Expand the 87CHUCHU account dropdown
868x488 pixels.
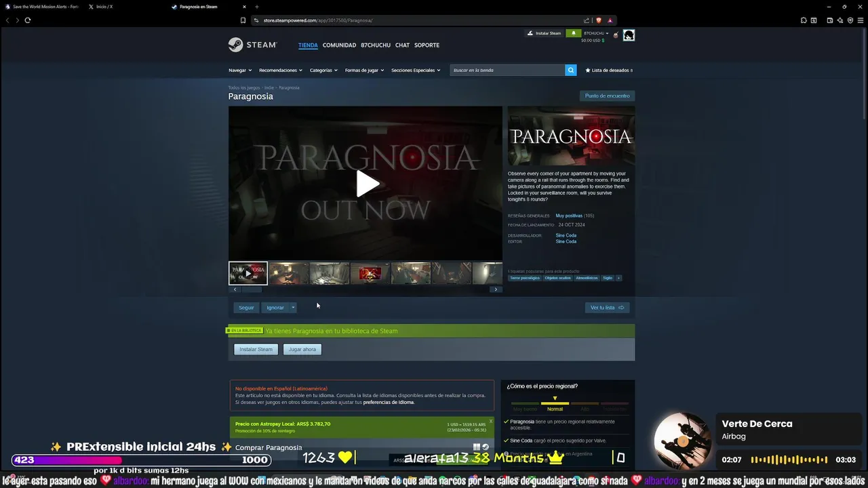tap(597, 33)
